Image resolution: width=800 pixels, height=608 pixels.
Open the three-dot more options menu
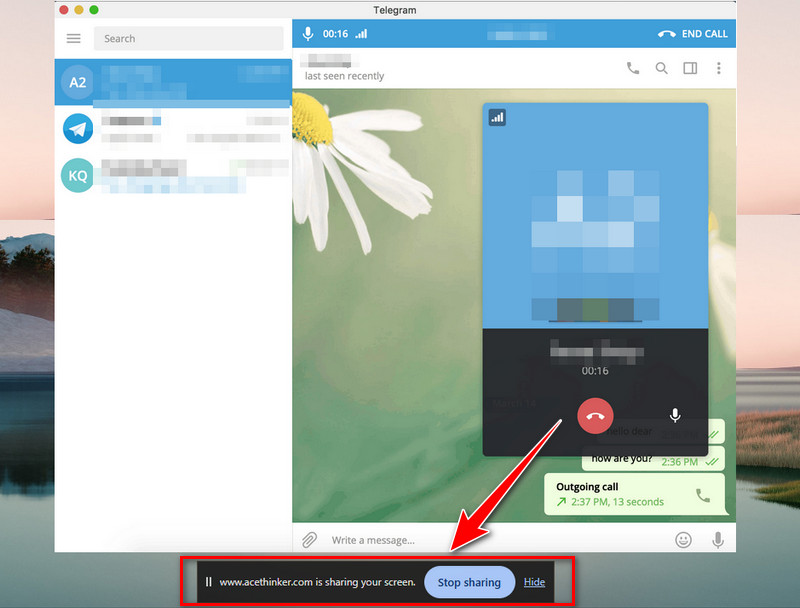click(718, 68)
